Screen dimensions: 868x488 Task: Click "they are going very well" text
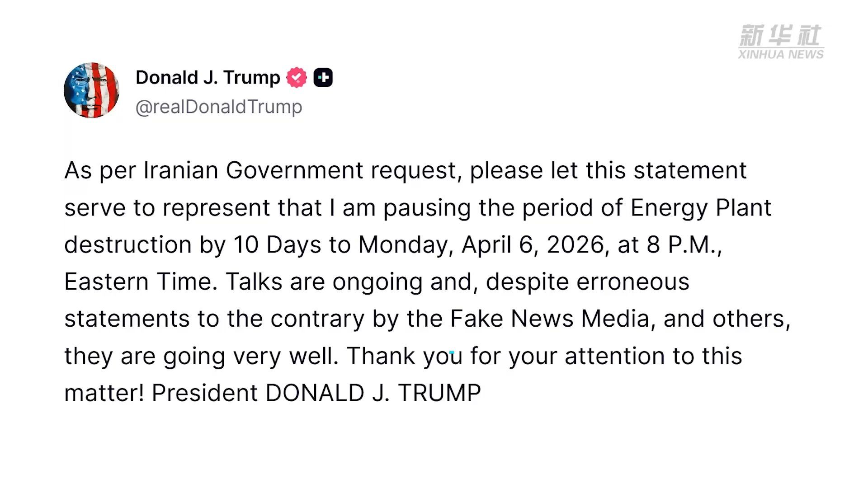tap(201, 356)
